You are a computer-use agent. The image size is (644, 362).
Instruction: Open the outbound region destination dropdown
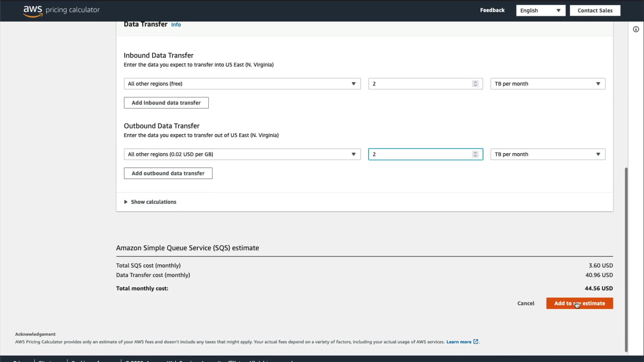click(242, 154)
